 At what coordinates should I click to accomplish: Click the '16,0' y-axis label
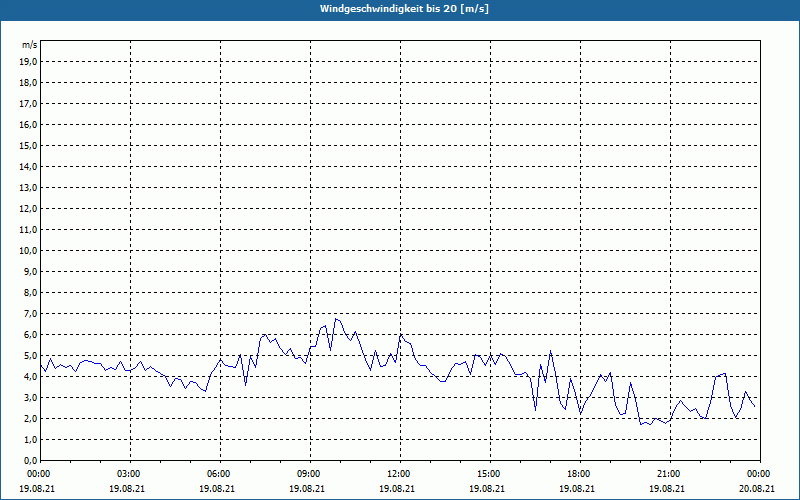pos(28,124)
